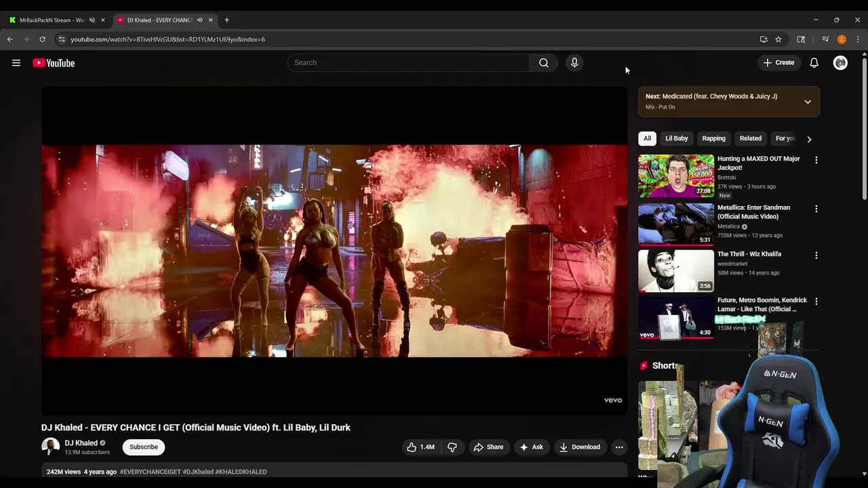Click the vevo logo on the player
Image resolution: width=868 pixels, height=488 pixels.
[613, 401]
